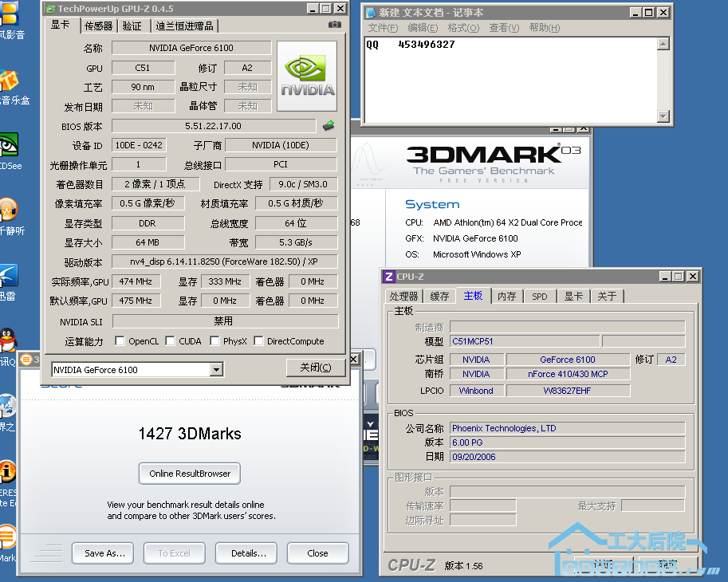Viewport: 728px width, 582px height.
Task: Click the GPU-Z 关闭(C) button
Action: click(315, 368)
